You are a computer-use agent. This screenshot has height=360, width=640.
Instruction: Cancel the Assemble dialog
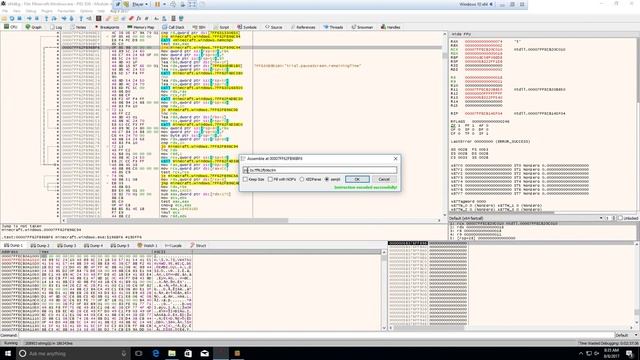pyautogui.click(x=384, y=179)
